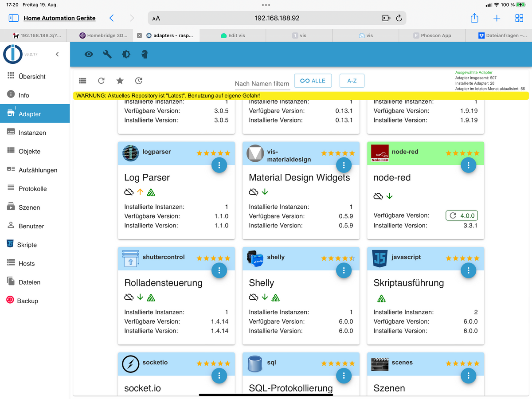The height and width of the screenshot is (399, 532).
Task: Switch adapters to list view
Action: (82, 81)
